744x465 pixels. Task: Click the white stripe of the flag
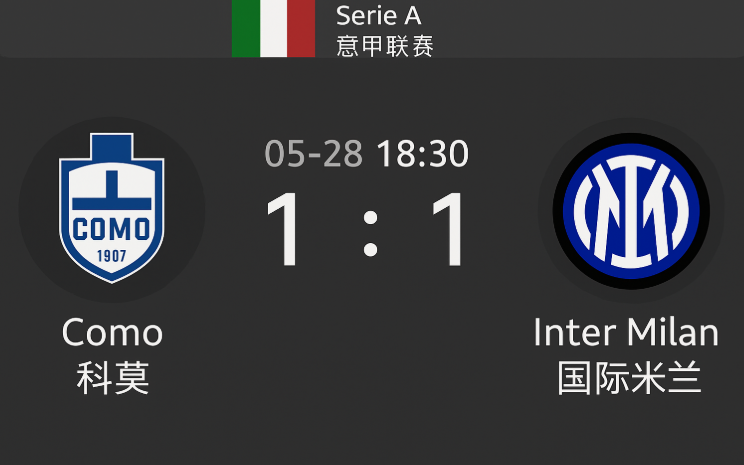(x=273, y=28)
